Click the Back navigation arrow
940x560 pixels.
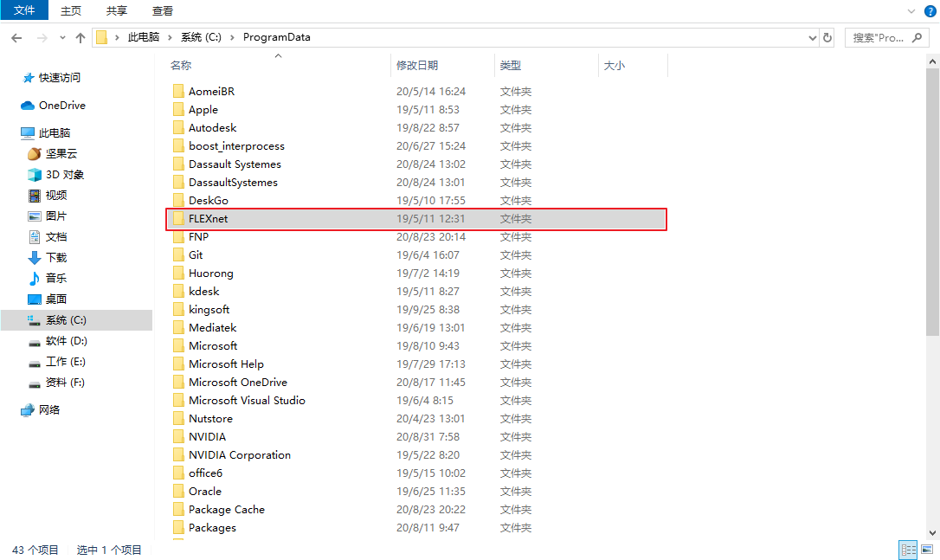coord(16,38)
